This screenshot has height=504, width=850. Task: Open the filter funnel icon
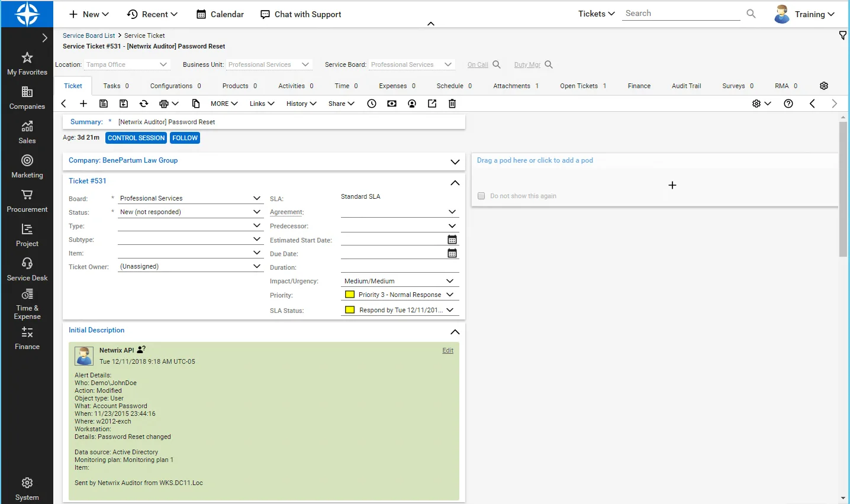(843, 36)
